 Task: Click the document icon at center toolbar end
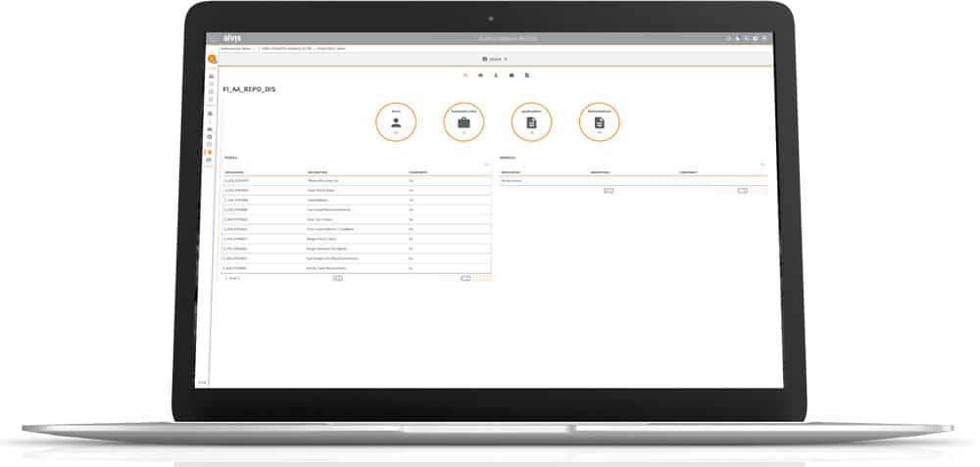(527, 74)
